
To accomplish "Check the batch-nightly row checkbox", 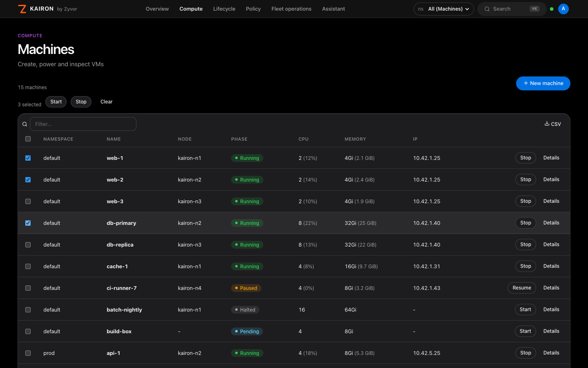I will coord(28,310).
